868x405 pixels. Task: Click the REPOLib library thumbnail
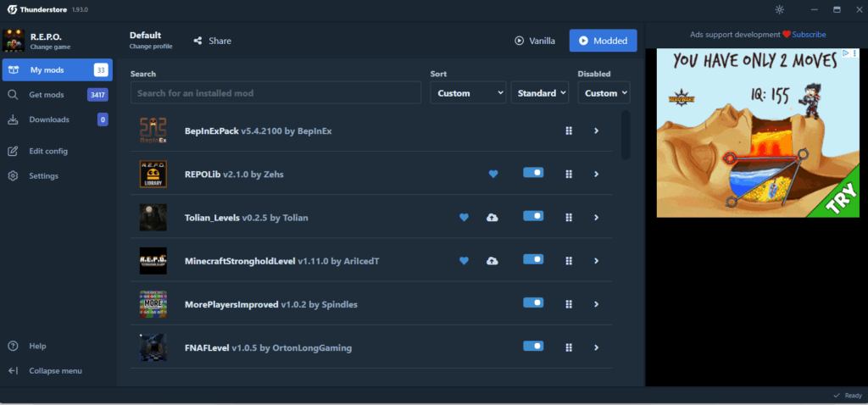(153, 174)
